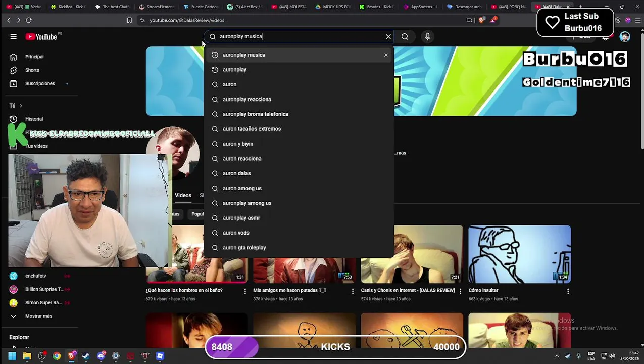The width and height of the screenshot is (644, 364).
Task: Open File Explorer from the taskbar
Action: 27,356
